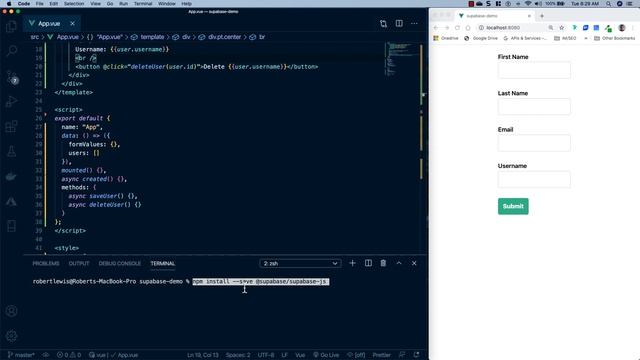
Task: Click the Ln 19, Col 13 cursor position
Action: pyautogui.click(x=202, y=355)
